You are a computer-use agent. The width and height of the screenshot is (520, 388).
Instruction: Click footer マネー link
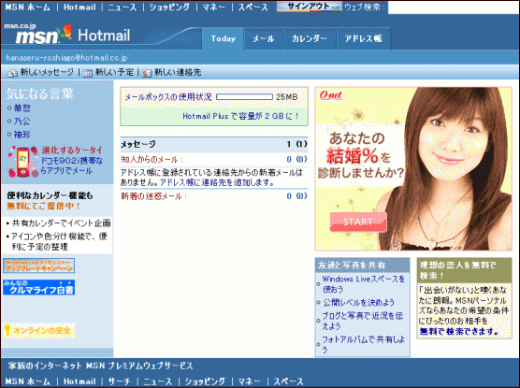click(x=249, y=381)
